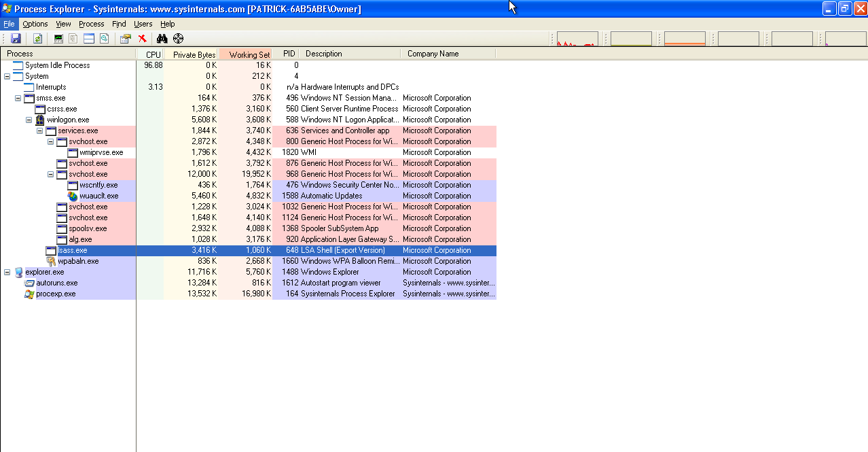868x452 pixels.
Task: Click the wmiprvse.exe window icon
Action: 73,152
